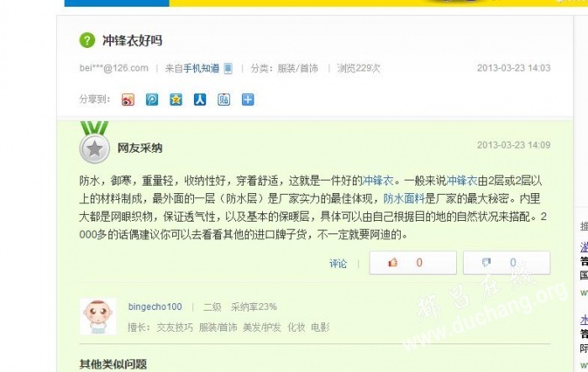Share to Sina Weibo icon
588x372 pixels.
tap(128, 100)
